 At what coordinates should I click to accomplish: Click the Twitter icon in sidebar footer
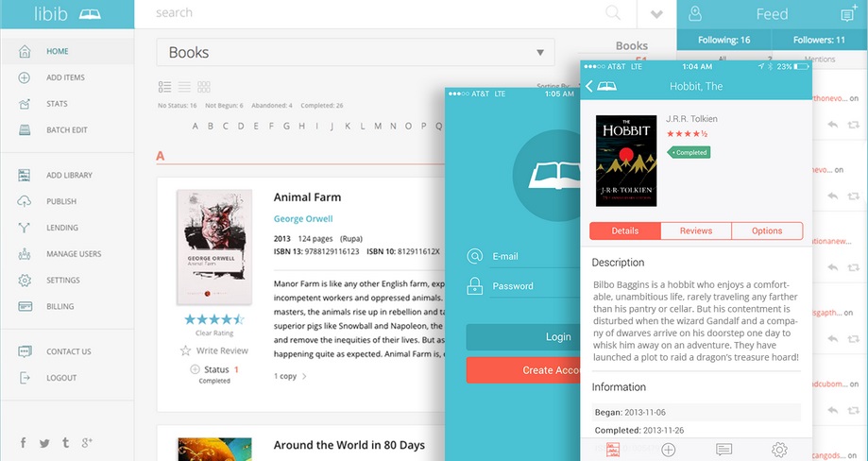coord(44,443)
